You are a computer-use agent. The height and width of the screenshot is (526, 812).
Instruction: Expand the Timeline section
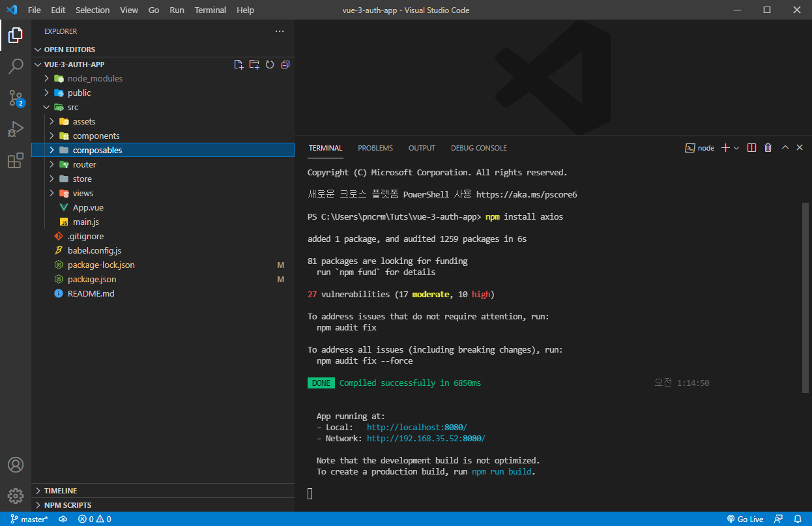point(163,490)
